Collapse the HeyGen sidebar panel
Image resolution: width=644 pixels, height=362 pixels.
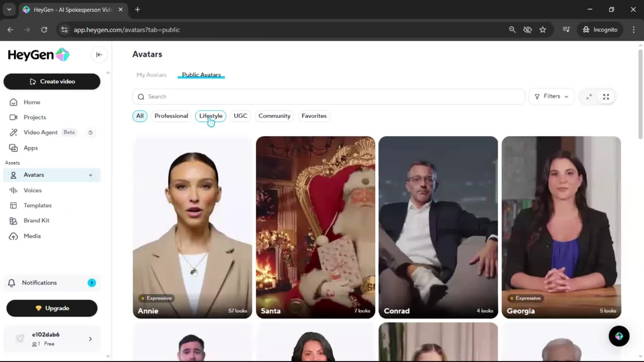point(99,55)
